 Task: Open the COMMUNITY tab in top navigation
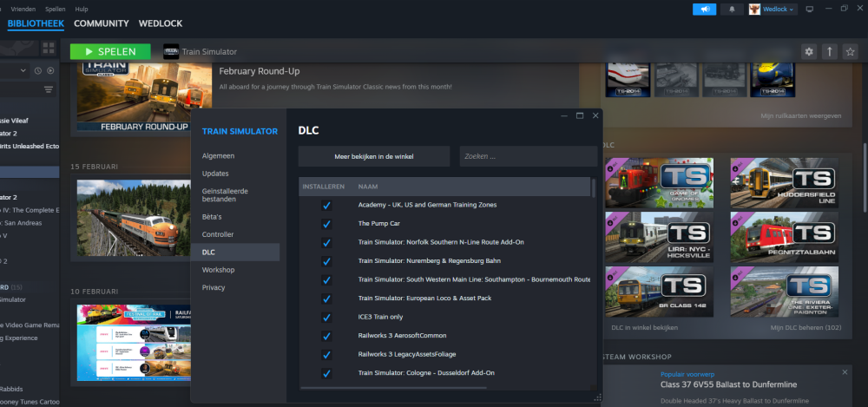pyautogui.click(x=101, y=23)
